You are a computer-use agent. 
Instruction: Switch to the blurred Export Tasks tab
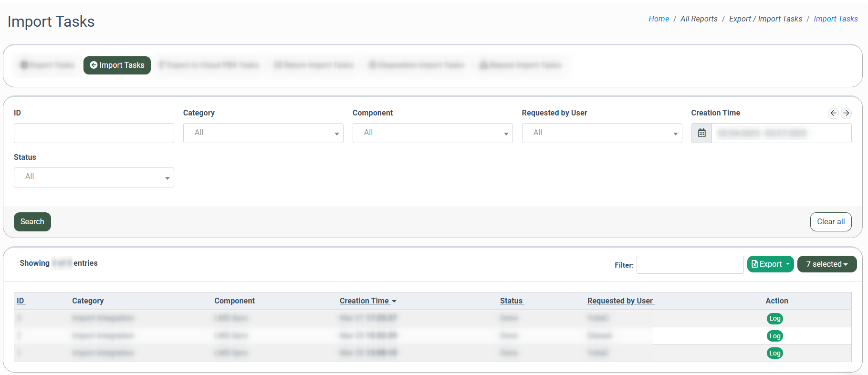pos(47,65)
